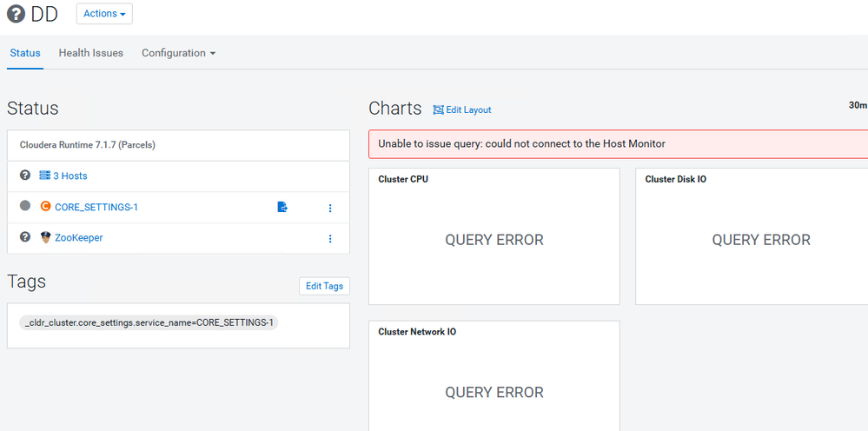Click the Edit Layout link text
868x431 pixels.
(468, 110)
